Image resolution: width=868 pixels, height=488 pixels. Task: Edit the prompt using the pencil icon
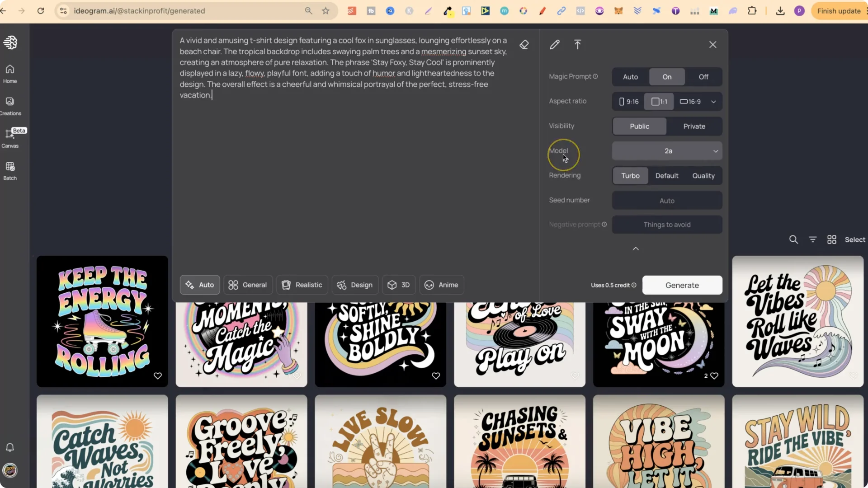pos(555,44)
